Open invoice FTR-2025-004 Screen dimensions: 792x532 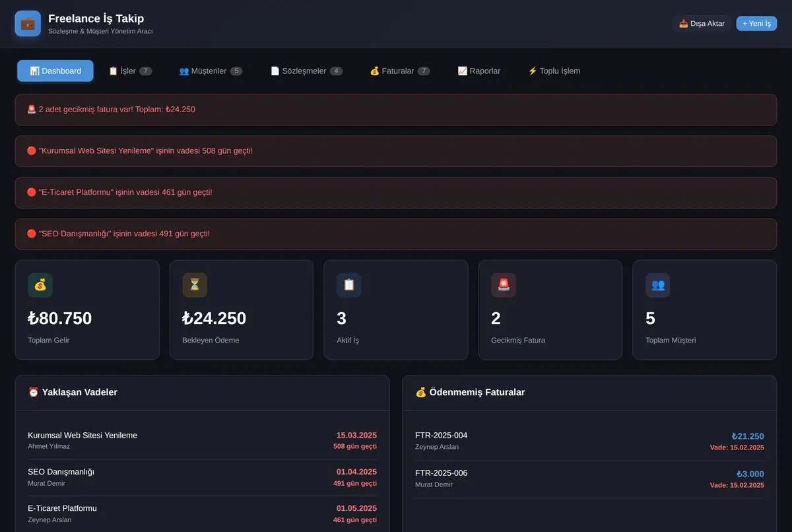[x=442, y=436]
